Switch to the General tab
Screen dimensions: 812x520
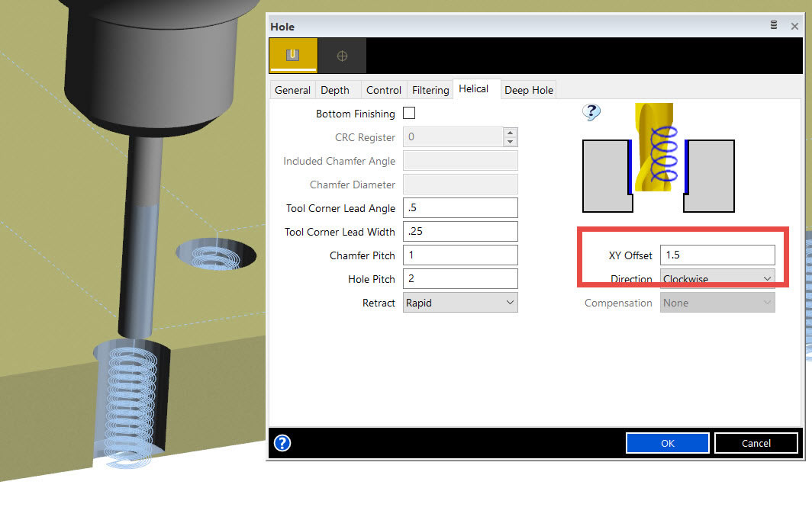(x=292, y=90)
